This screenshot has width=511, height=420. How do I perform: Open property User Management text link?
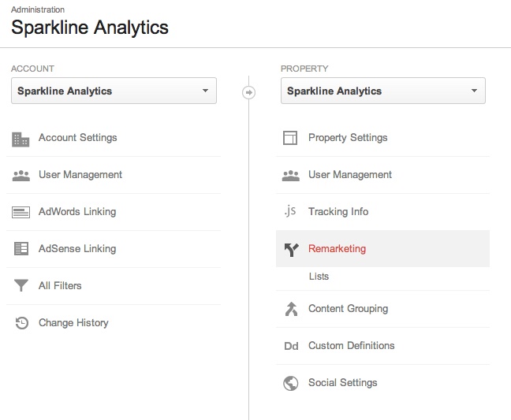(x=349, y=175)
